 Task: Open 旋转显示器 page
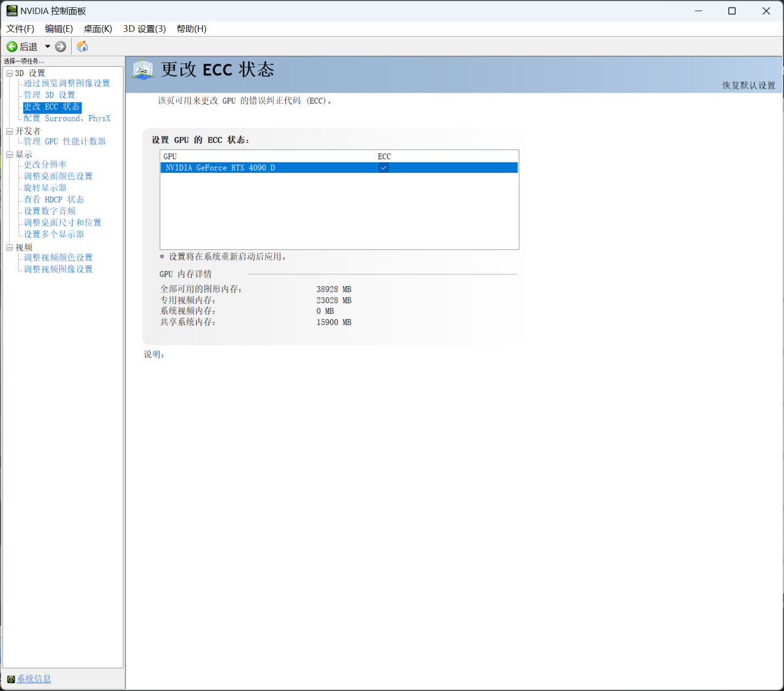click(x=45, y=188)
